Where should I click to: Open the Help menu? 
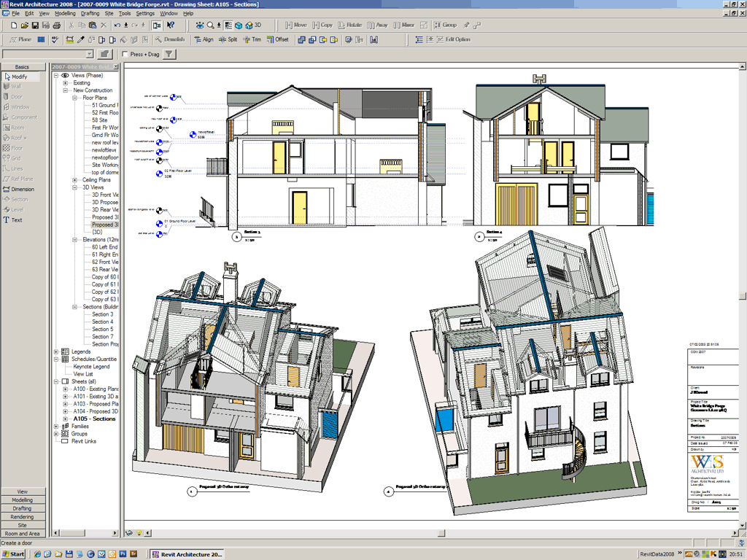point(188,13)
